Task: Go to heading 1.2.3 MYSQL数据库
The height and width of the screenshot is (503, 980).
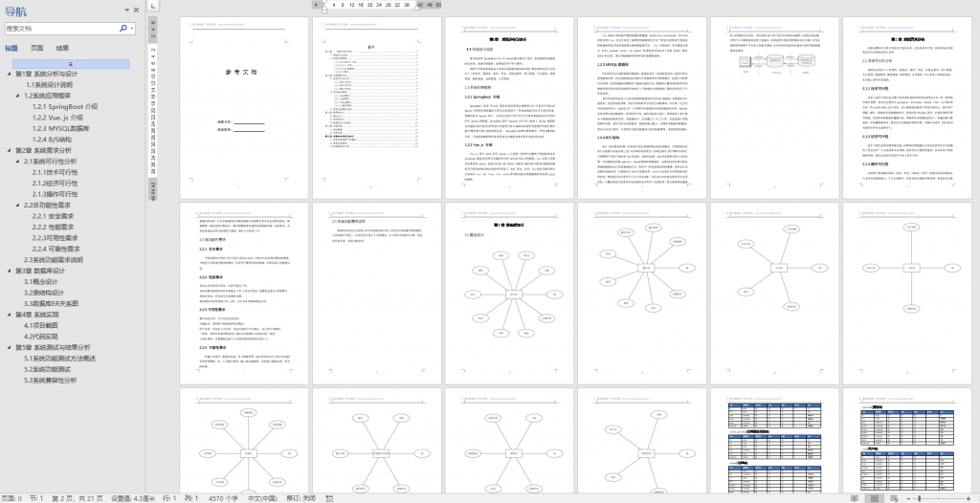Action: pyautogui.click(x=60, y=129)
